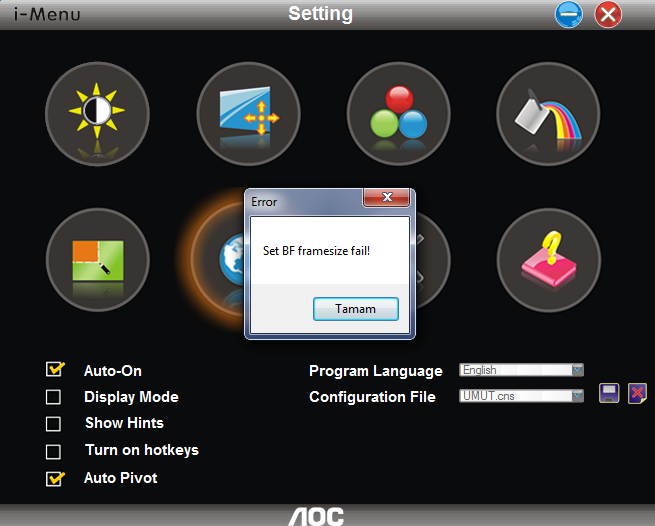The width and height of the screenshot is (655, 526).
Task: Expand the Program Language dropdown
Action: coord(578,370)
